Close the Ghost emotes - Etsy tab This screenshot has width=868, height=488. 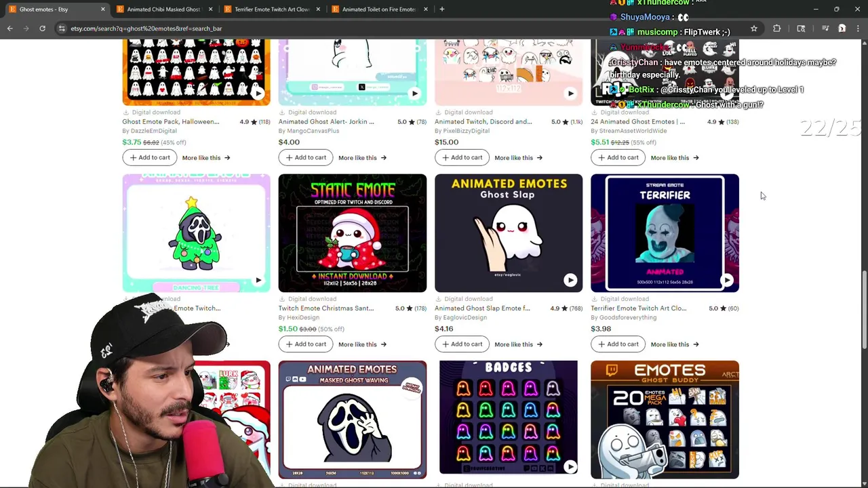pos(103,9)
